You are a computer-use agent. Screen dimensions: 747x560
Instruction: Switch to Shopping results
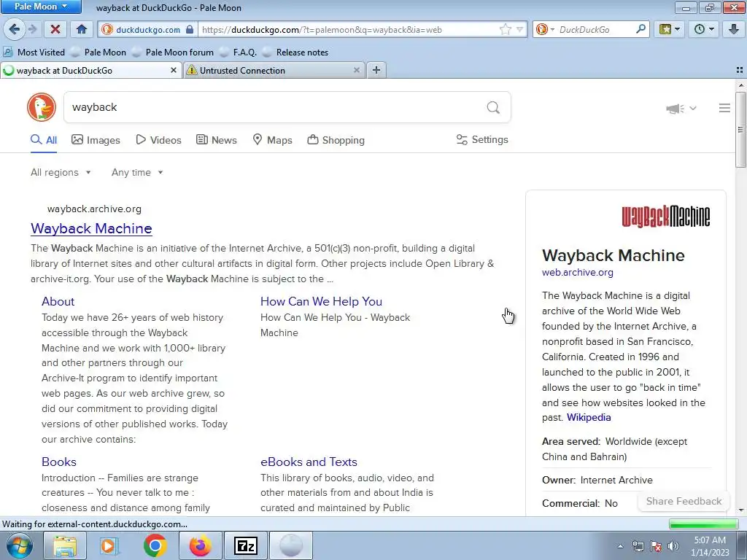click(336, 140)
